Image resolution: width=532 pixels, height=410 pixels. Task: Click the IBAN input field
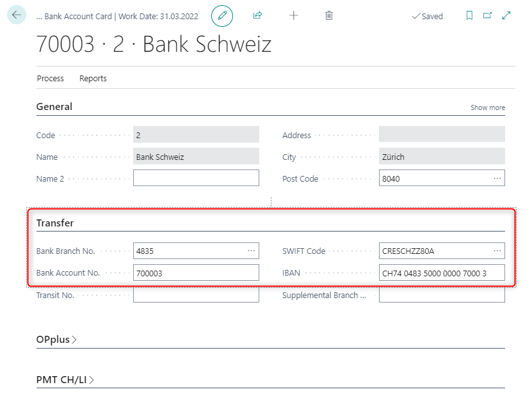coord(441,273)
